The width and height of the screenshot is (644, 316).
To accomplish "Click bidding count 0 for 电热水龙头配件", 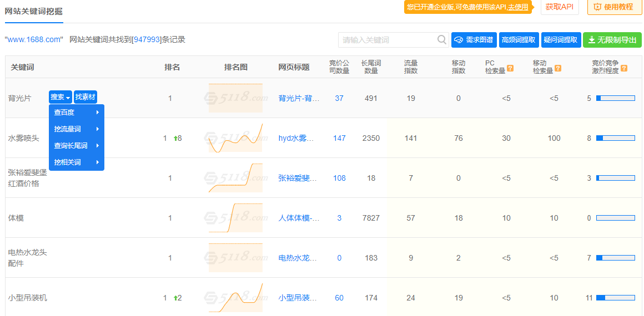I will pos(339,258).
